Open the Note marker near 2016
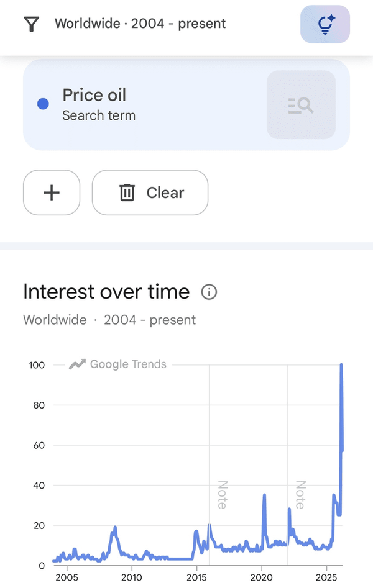 pos(222,495)
